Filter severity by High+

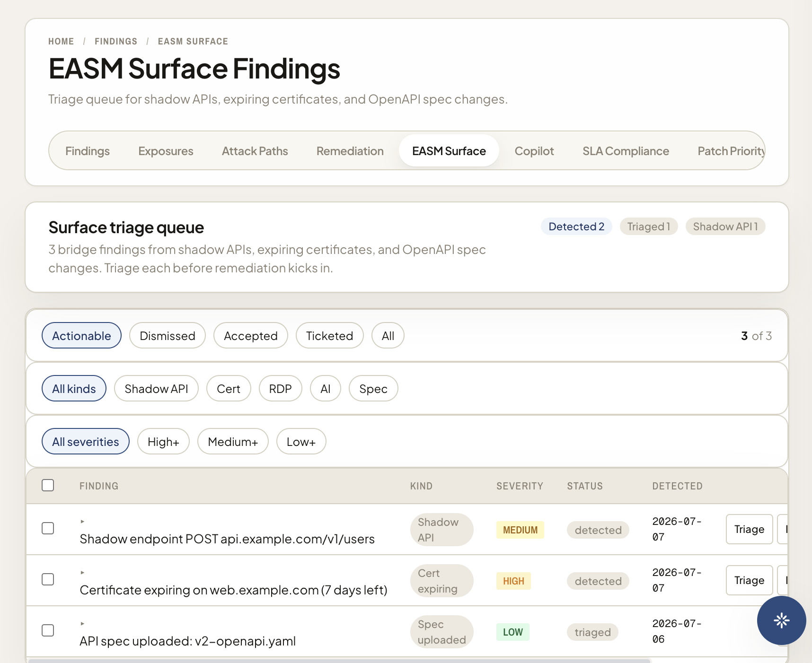point(163,441)
